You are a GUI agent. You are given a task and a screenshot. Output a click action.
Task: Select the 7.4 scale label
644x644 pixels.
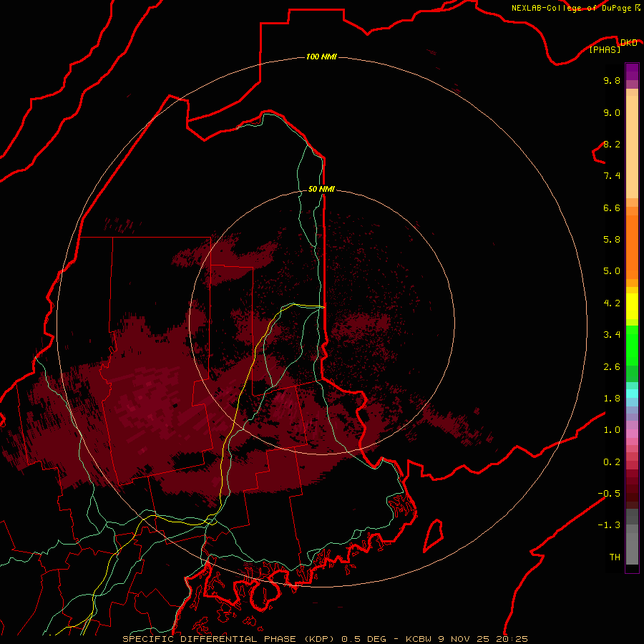click(612, 176)
